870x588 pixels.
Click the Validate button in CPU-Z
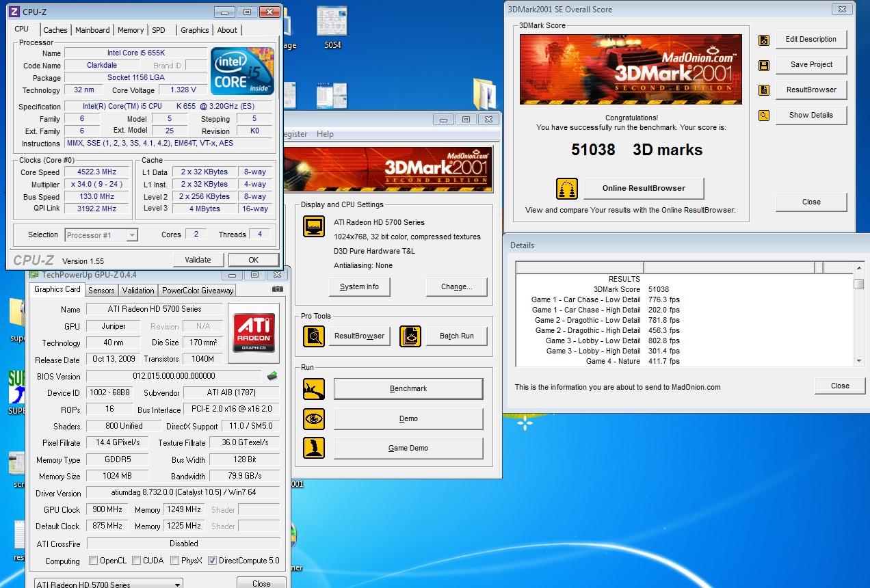tap(198, 260)
